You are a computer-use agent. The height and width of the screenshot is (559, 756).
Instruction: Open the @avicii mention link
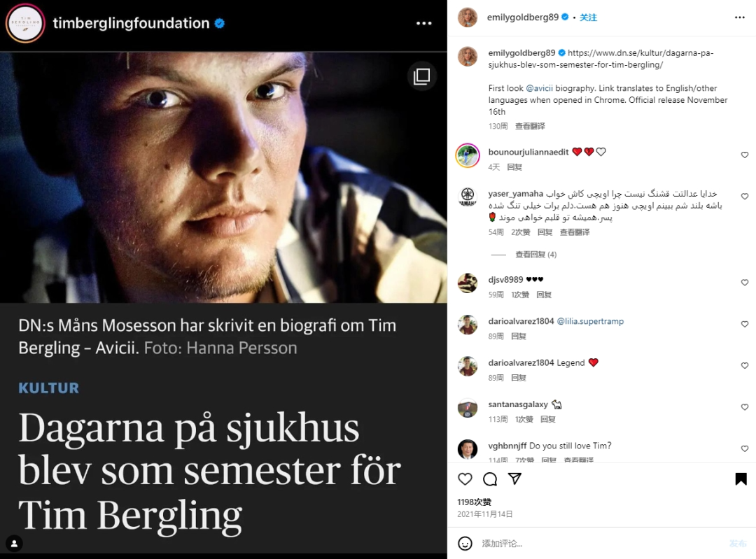pos(539,88)
